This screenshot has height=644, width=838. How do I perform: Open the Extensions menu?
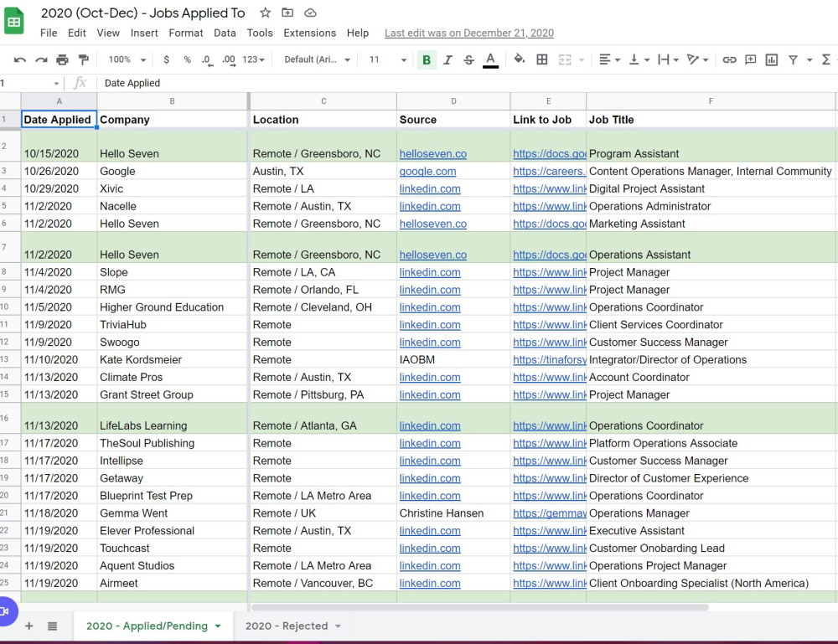coord(310,33)
